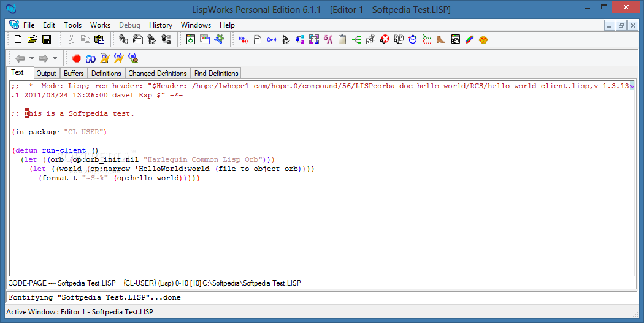Click the gray microscope Inspect icon
The height and width of the screenshot is (323, 644).
tap(152, 39)
